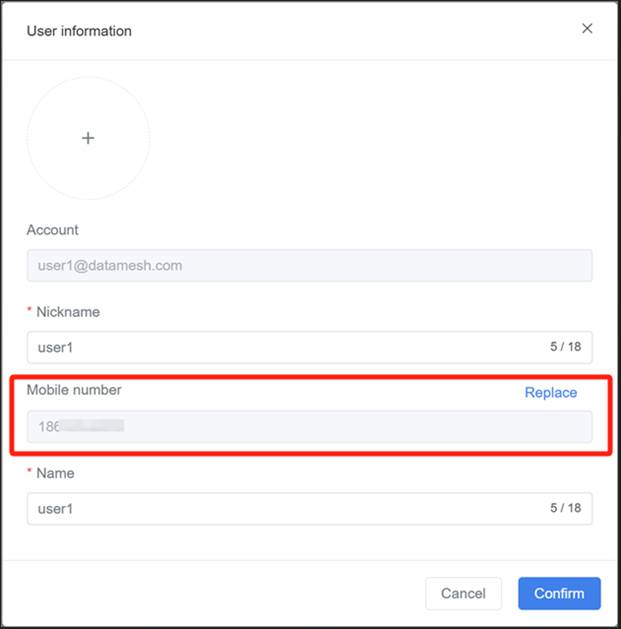Click the Replace link for mobile number
621x629 pixels.
point(550,393)
